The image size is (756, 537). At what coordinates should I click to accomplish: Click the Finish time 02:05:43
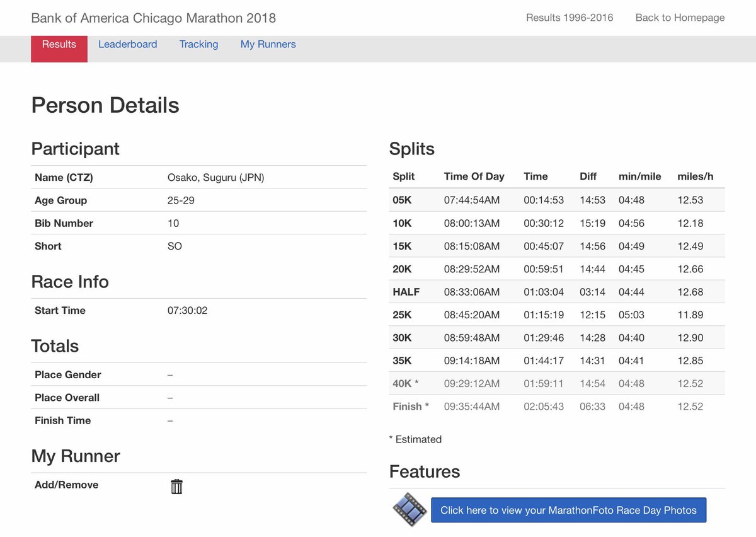point(544,407)
